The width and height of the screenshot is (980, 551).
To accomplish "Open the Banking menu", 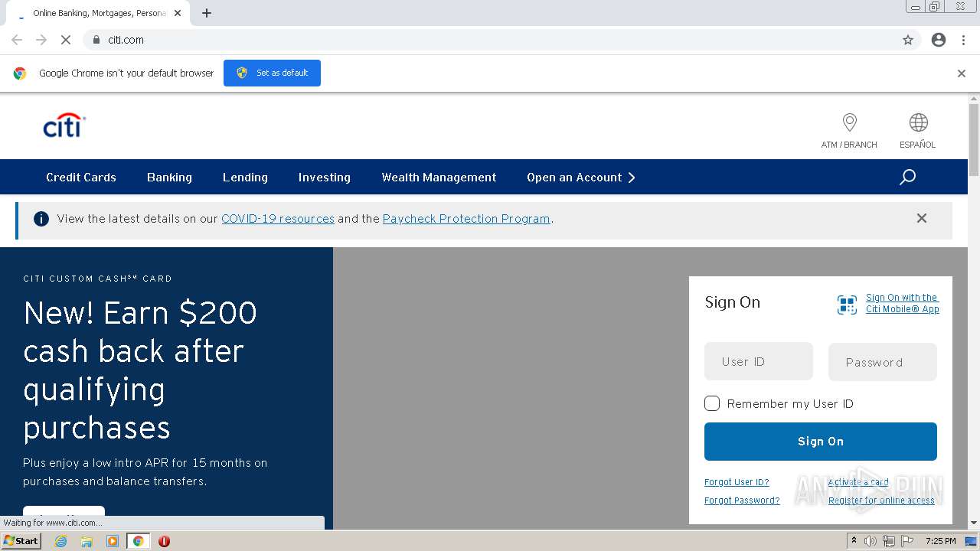I will coord(169,178).
